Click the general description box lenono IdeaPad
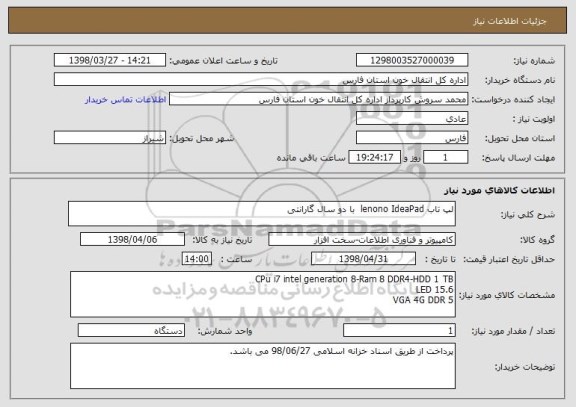This screenshot has height=407, width=576. [262, 213]
